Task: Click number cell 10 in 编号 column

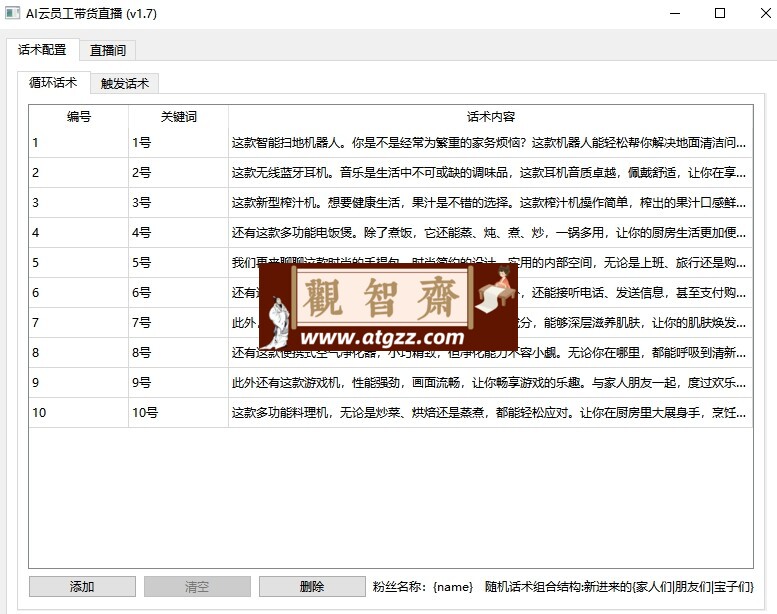Action: [x=79, y=412]
